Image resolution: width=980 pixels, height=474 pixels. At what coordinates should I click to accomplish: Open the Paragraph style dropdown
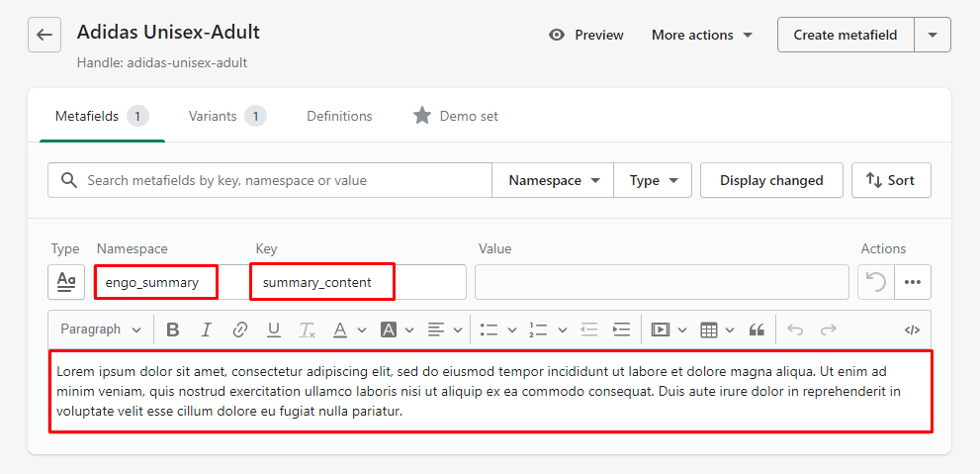pos(100,330)
